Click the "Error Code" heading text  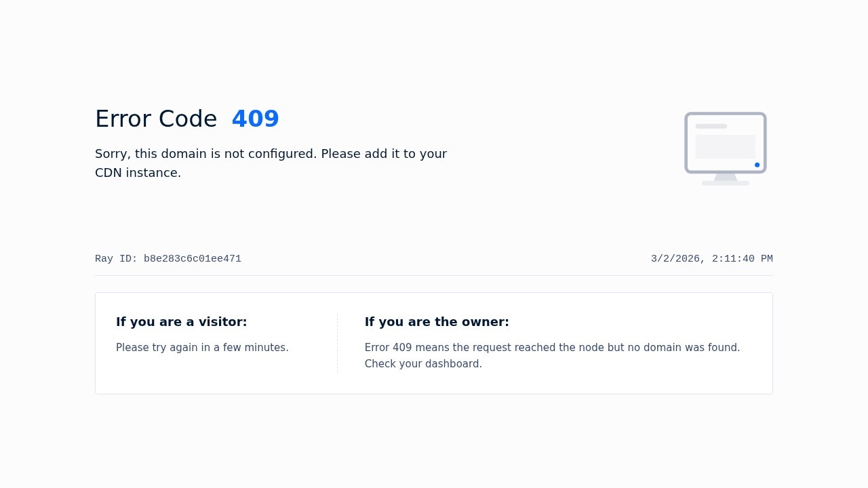pyautogui.click(x=156, y=119)
